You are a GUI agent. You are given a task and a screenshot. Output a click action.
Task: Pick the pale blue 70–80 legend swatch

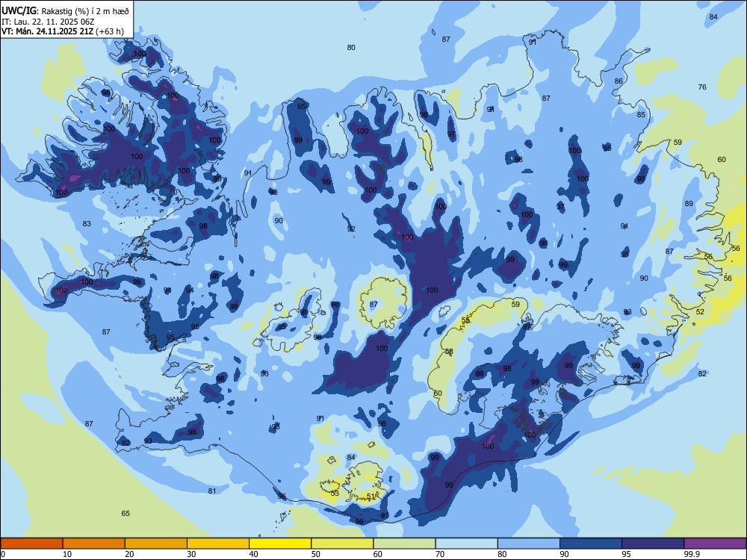467,544
